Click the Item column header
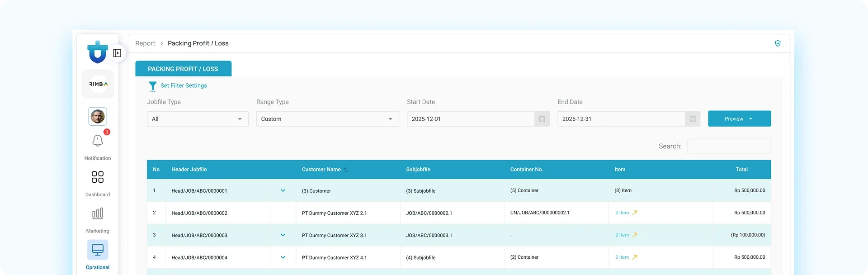Viewport: 868px width, 275px height. pos(620,170)
